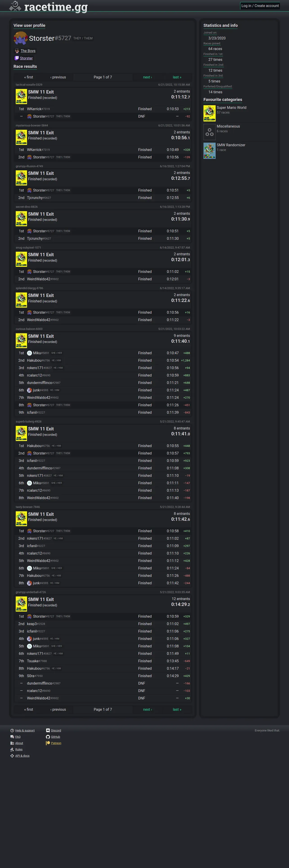This screenshot has width=289, height=868.
Task: Click Log in / Create account button
Action: click(260, 6)
